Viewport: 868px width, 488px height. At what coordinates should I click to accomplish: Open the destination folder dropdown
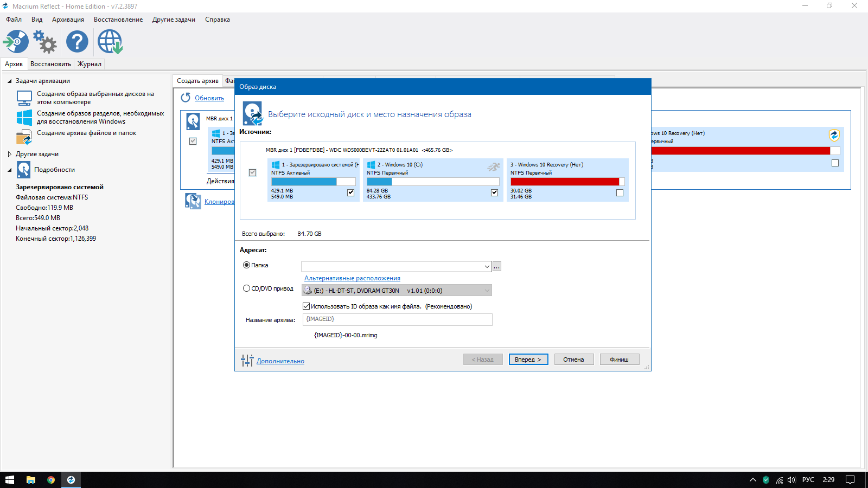click(x=487, y=267)
